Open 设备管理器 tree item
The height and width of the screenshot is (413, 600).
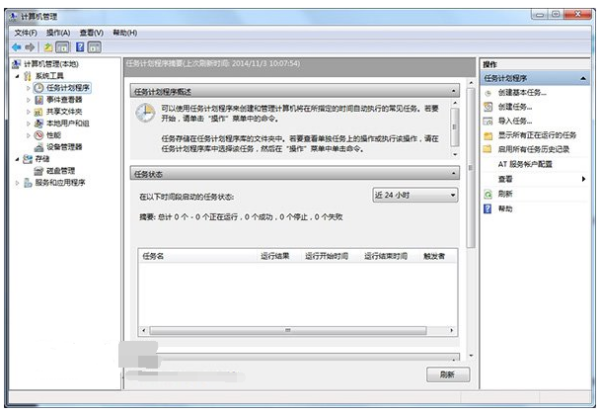[x=64, y=147]
